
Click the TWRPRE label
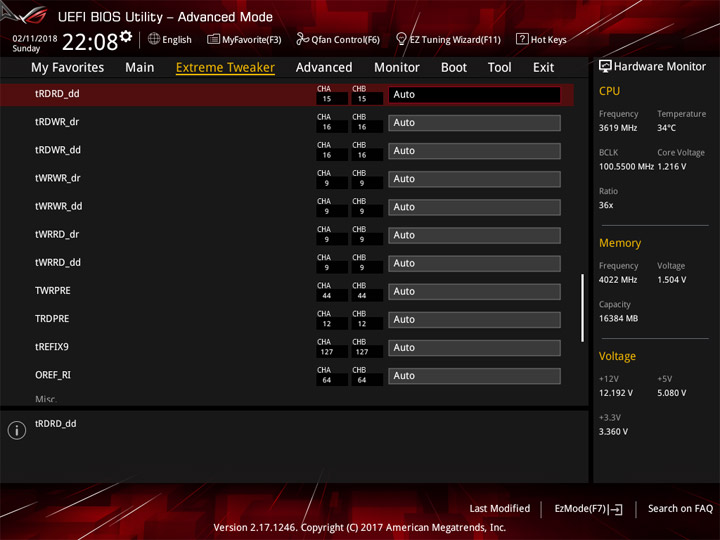click(x=53, y=291)
